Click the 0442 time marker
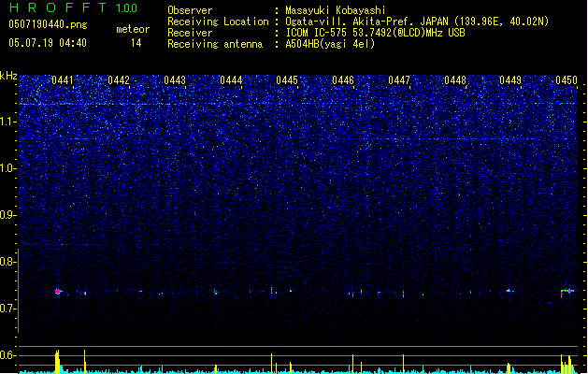This screenshot has width=588, height=374. point(119,80)
